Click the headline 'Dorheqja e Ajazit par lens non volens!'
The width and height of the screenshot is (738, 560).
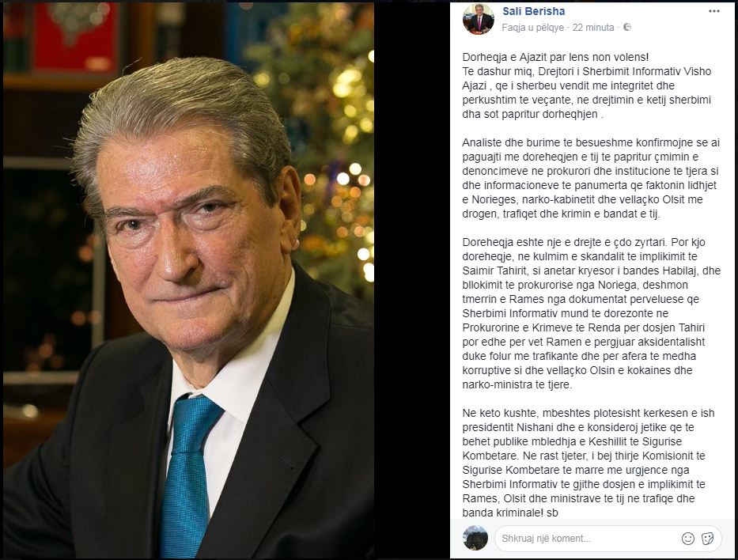555,58
